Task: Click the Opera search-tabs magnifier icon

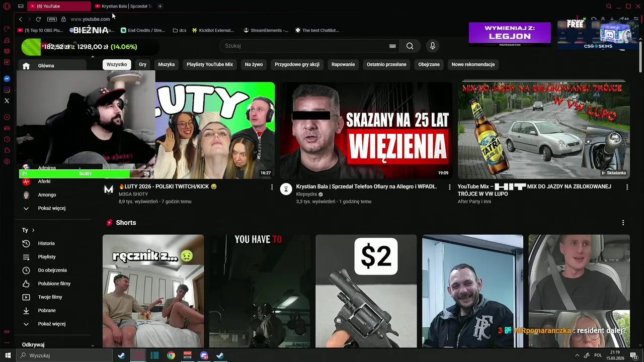Action: click(x=609, y=6)
